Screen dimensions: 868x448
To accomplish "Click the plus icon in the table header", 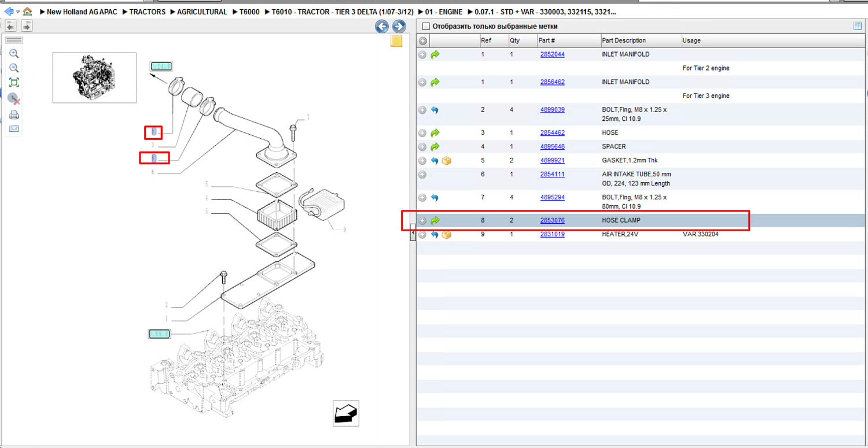I will click(x=423, y=40).
